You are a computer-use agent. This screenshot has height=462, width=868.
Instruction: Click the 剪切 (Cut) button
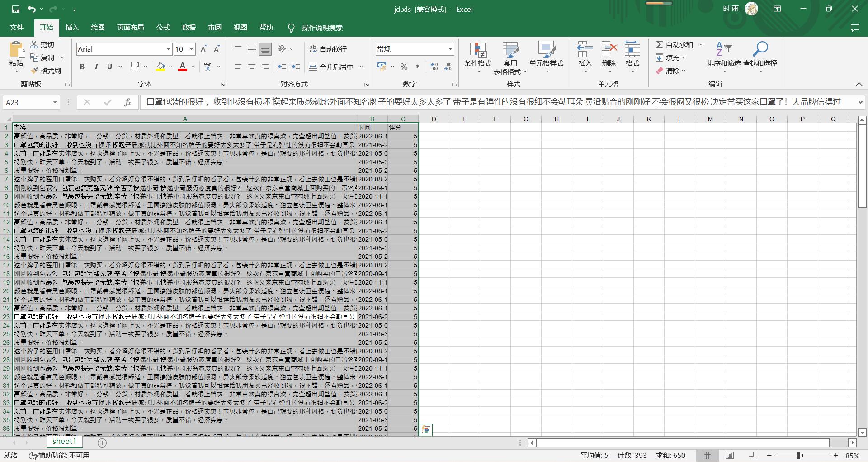(42, 44)
